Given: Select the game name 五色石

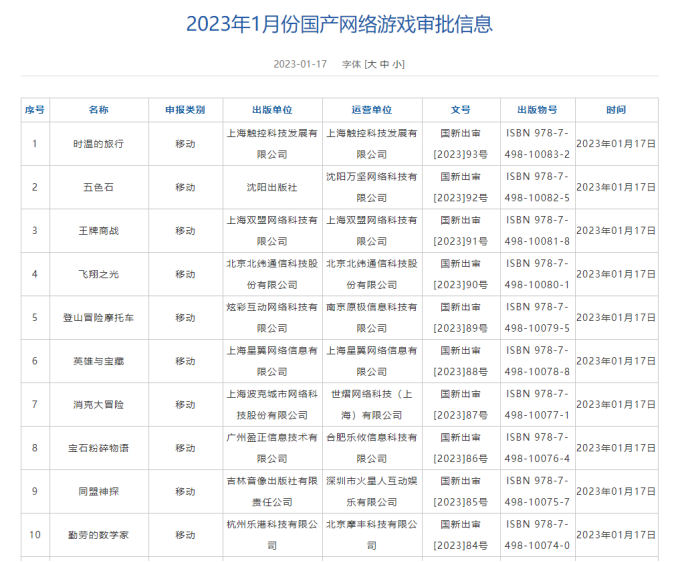Looking at the screenshot, I should pos(99,187).
